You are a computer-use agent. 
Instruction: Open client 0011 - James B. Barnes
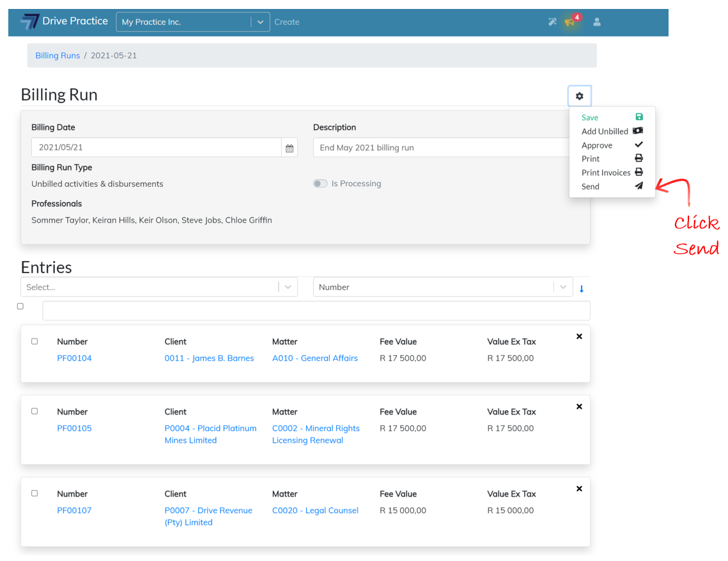(x=209, y=358)
